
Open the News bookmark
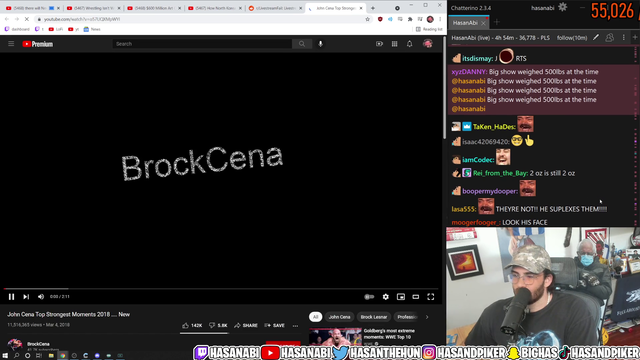click(92, 29)
